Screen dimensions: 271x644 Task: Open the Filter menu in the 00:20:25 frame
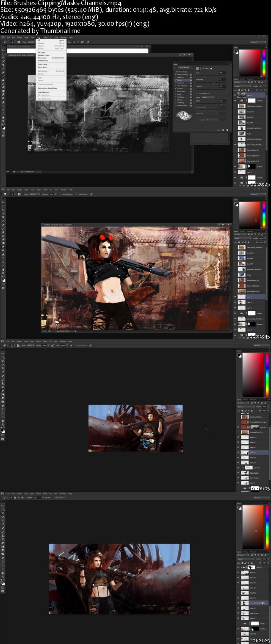[x=45, y=37]
